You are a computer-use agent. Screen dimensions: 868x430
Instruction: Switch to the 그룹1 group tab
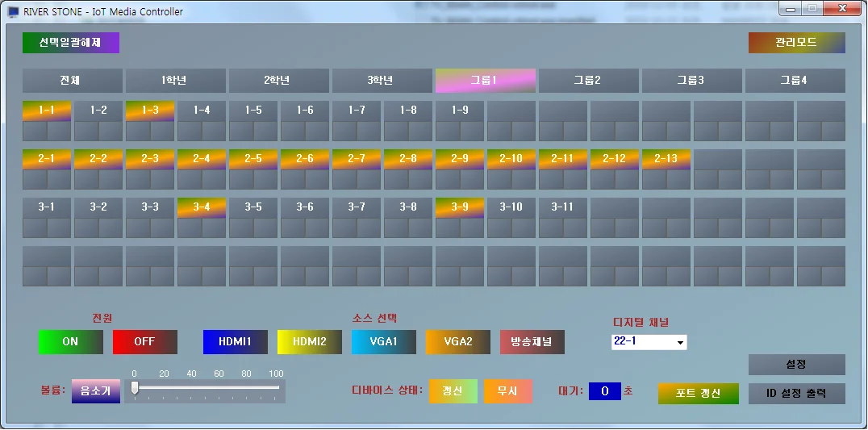485,81
